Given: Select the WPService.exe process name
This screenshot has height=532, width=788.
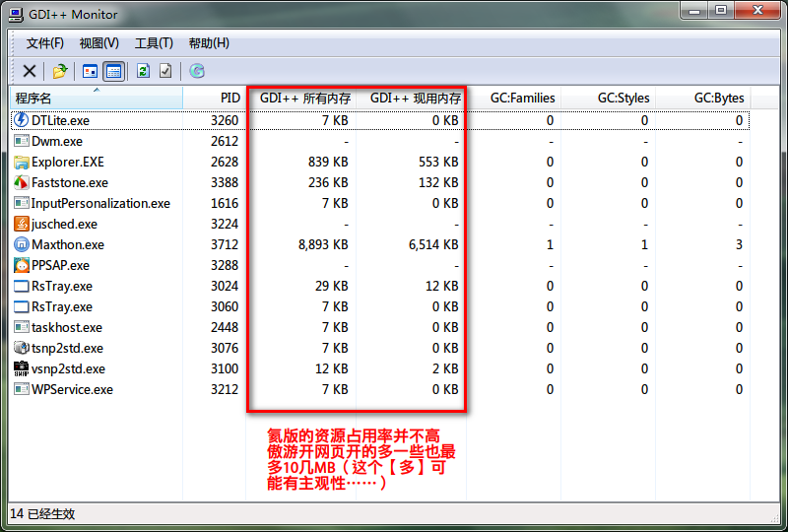Looking at the screenshot, I should pyautogui.click(x=72, y=390).
